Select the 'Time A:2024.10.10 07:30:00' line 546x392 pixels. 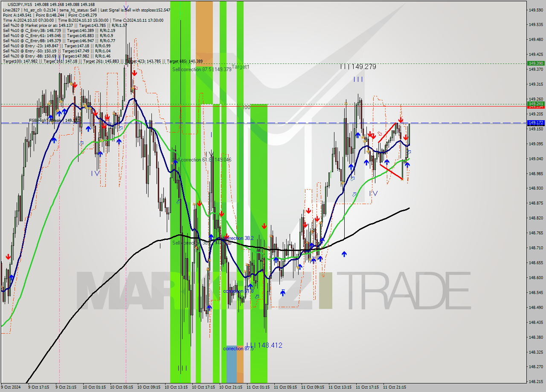coord(83,20)
